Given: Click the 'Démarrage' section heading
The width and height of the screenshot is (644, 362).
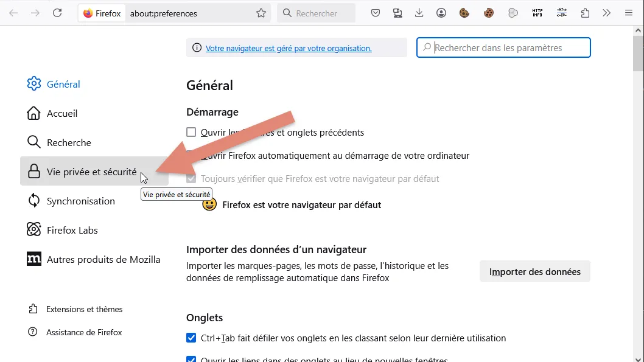Looking at the screenshot, I should [x=212, y=111].
